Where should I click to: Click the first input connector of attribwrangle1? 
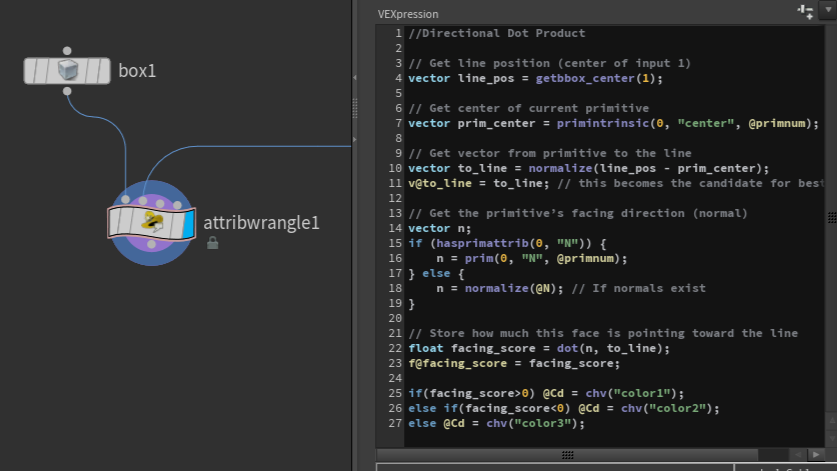(125, 199)
